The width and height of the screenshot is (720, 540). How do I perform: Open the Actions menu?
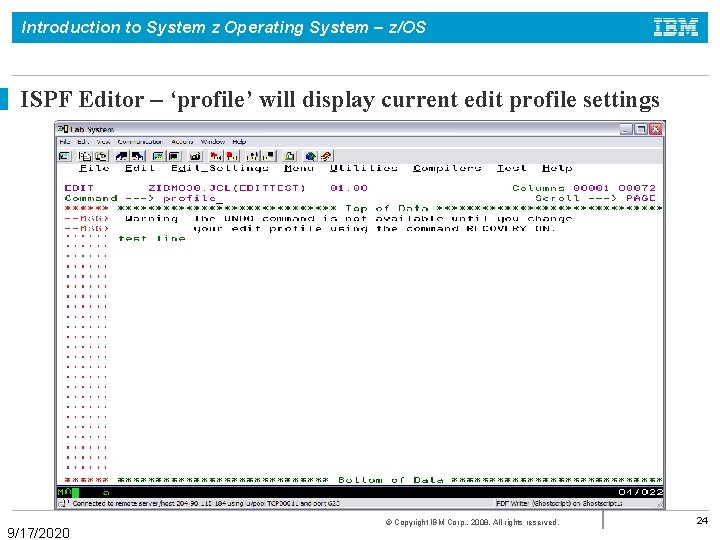click(182, 142)
